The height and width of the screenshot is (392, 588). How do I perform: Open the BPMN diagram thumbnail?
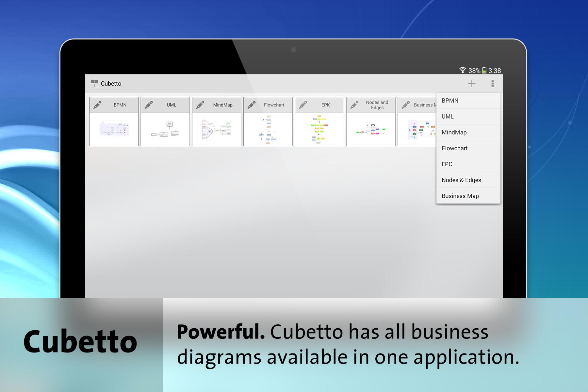pos(114,129)
